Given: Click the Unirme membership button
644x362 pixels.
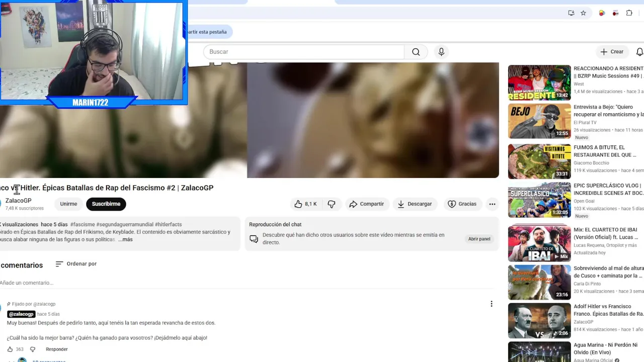Looking at the screenshot, I should click(68, 204).
